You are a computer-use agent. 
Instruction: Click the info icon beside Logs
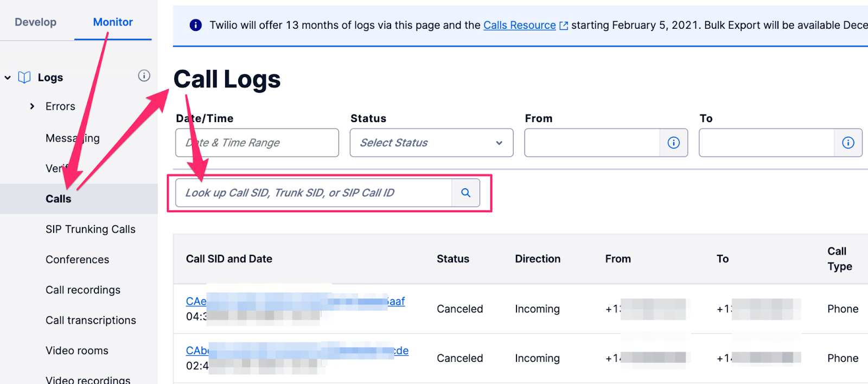pyautogui.click(x=144, y=76)
